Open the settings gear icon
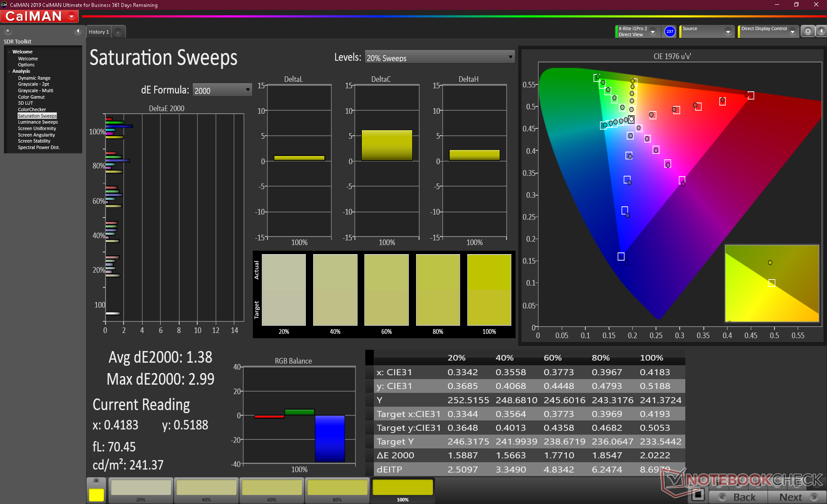 pyautogui.click(x=808, y=31)
